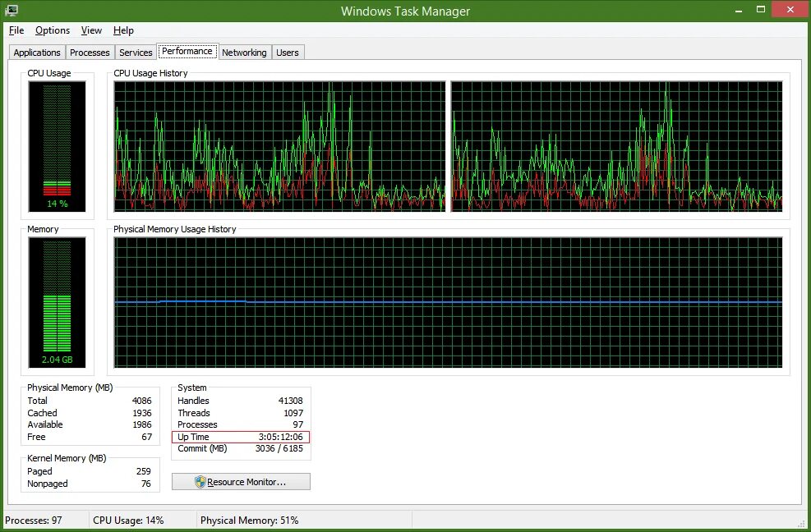
Task: Click the Cached value 1936
Action: (141, 413)
